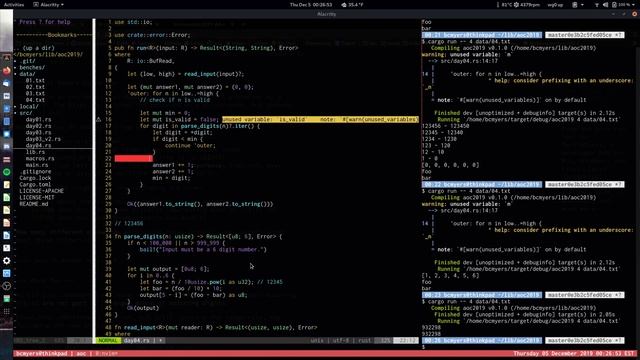Click the warning sign on line 16
The image size is (640, 360).
tap(98, 120)
